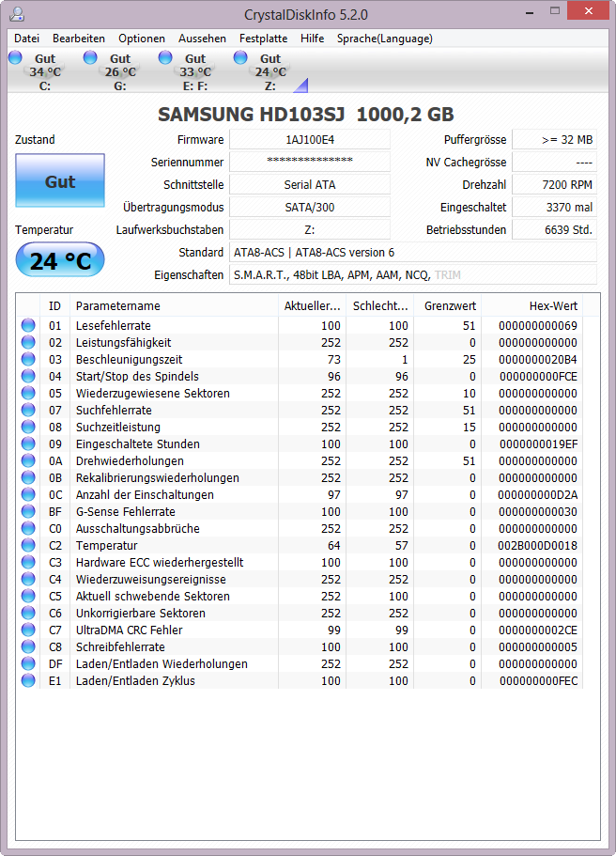Click the Parametername column header

click(x=174, y=305)
